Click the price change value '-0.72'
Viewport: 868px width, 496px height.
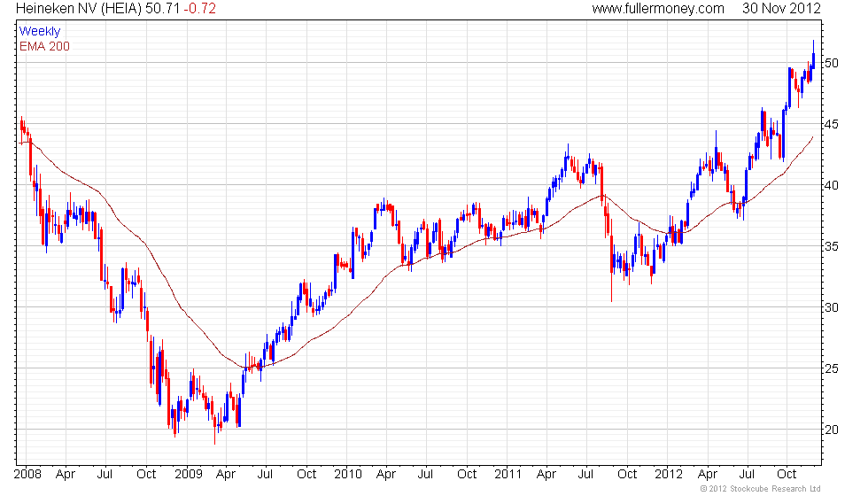tap(200, 8)
